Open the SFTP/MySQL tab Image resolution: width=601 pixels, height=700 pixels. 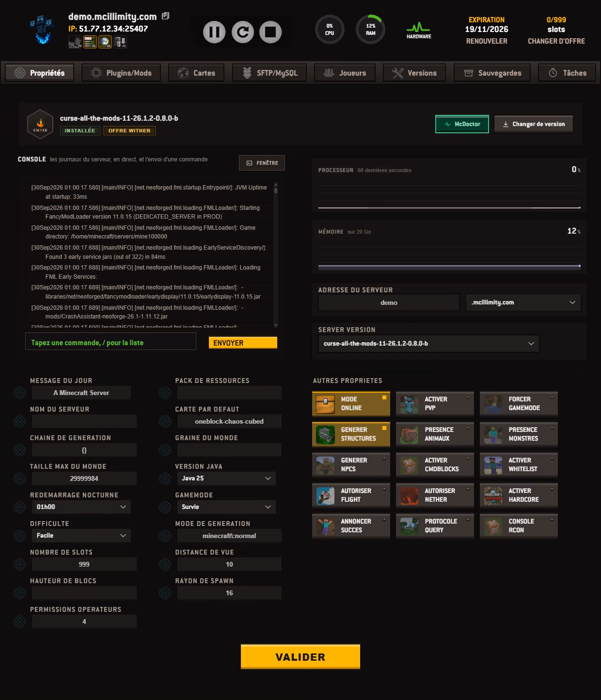[x=269, y=73]
